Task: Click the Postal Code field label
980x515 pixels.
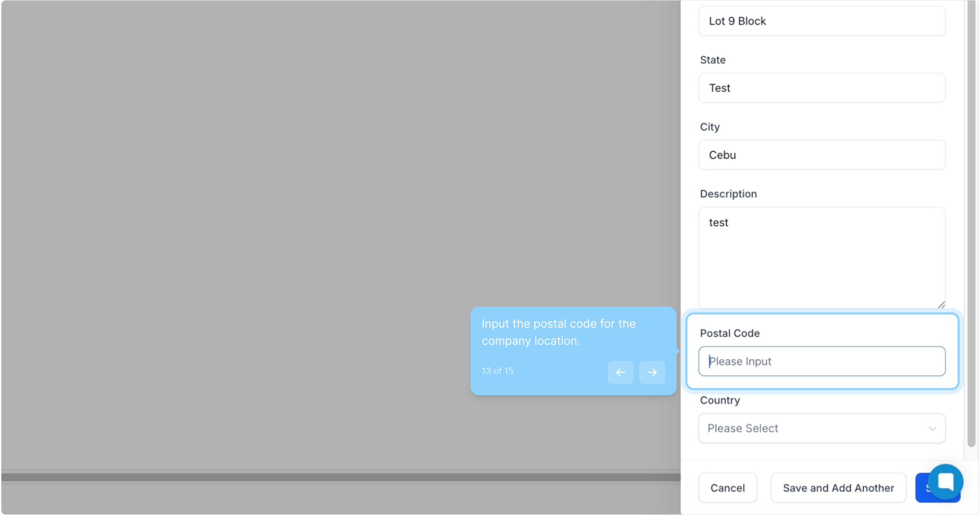Action: coord(730,333)
